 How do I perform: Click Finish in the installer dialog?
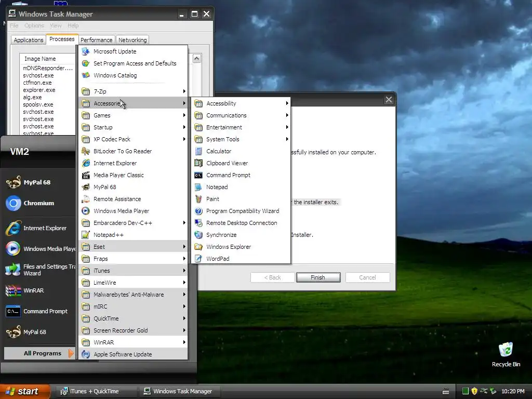[x=318, y=277]
